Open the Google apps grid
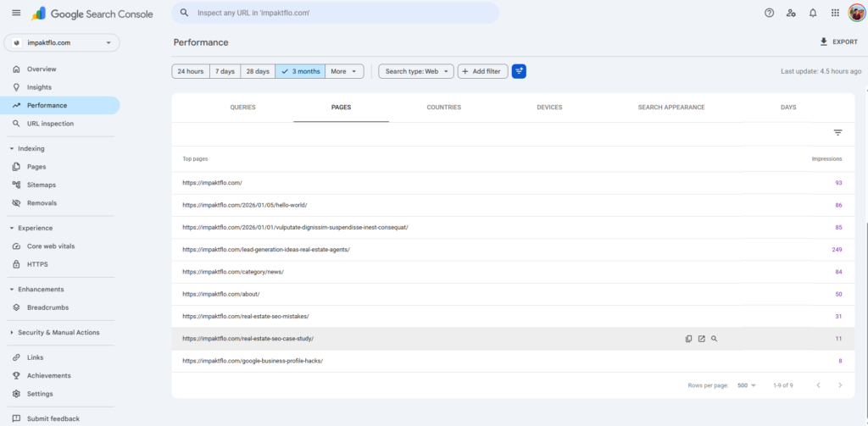Viewport: 868px width, 426px height. click(835, 13)
